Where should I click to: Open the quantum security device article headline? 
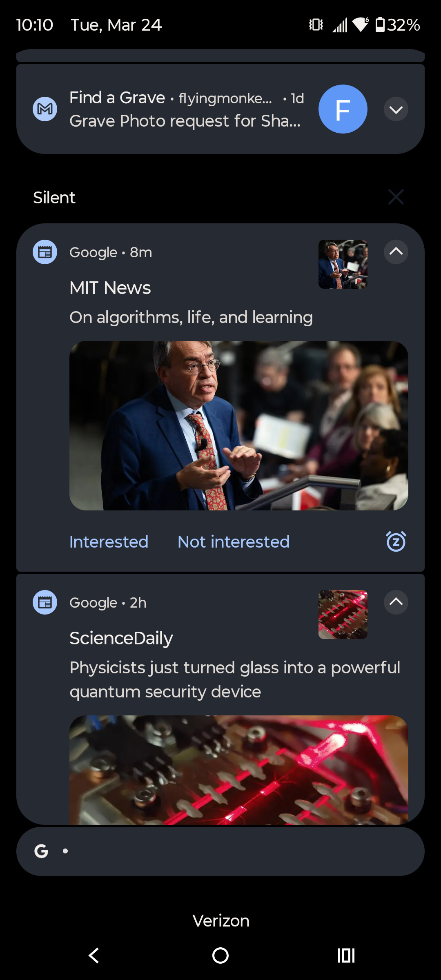234,679
